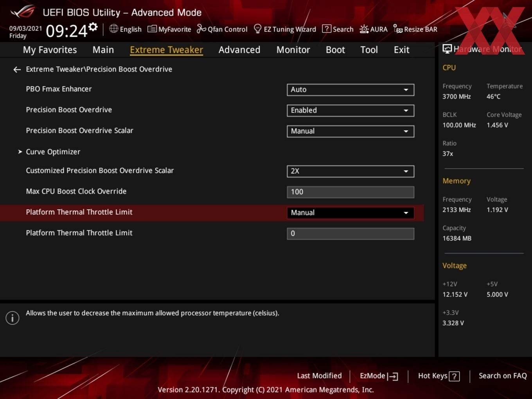Click the Hardware Monitor screen icon
The width and height of the screenshot is (532, 399).
(447, 49)
